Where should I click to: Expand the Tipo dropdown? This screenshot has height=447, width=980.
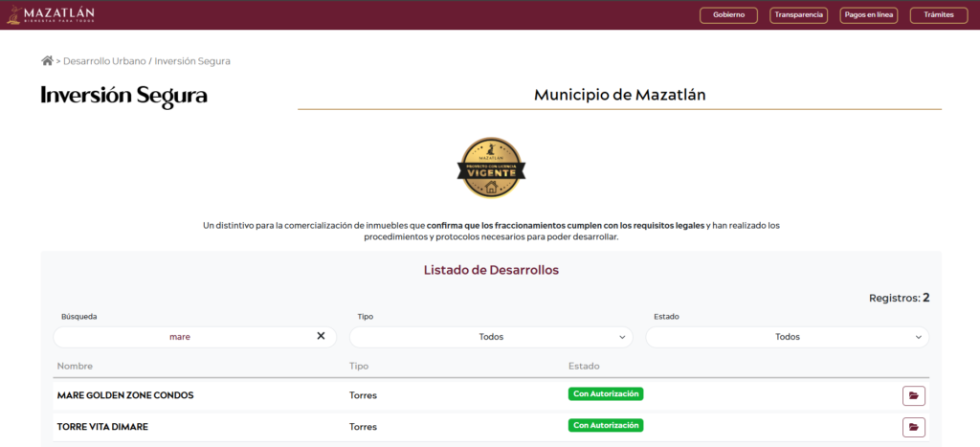[x=490, y=337]
